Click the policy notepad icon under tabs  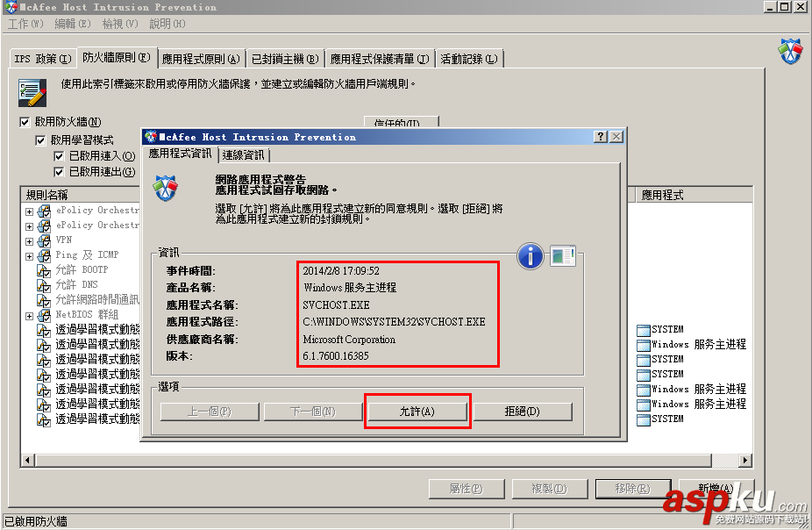[32, 93]
